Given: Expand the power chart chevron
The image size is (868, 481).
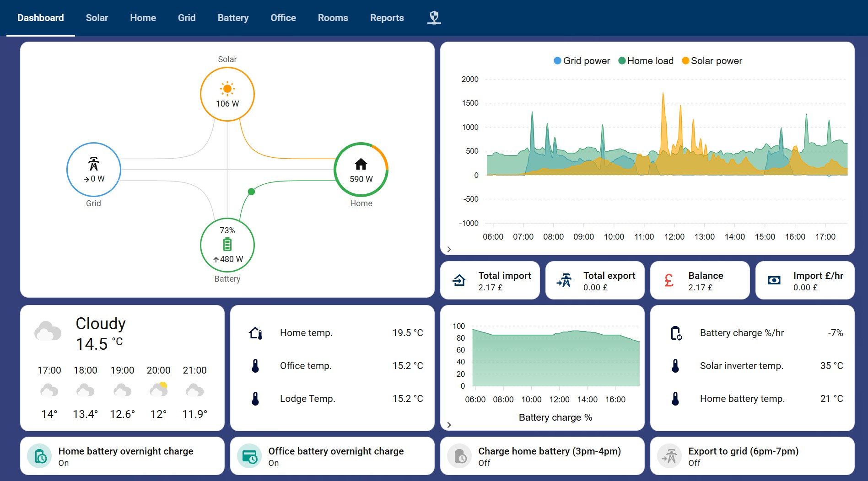Looking at the screenshot, I should (449, 249).
